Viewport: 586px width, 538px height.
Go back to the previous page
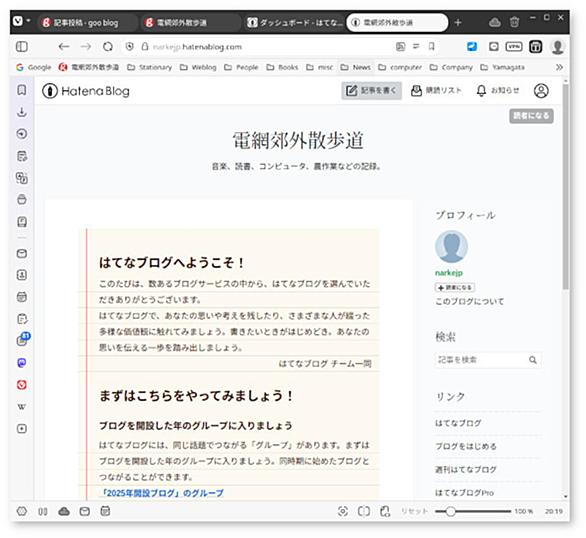point(64,47)
